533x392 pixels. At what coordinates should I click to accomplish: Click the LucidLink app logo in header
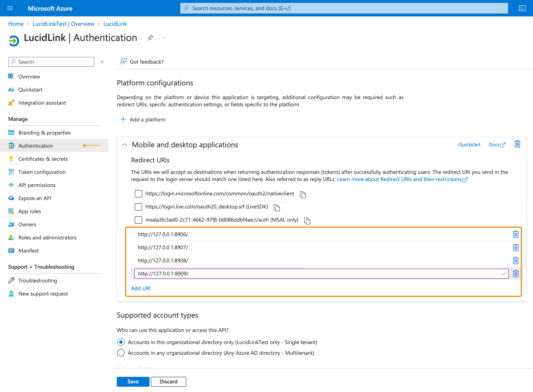pos(14,40)
